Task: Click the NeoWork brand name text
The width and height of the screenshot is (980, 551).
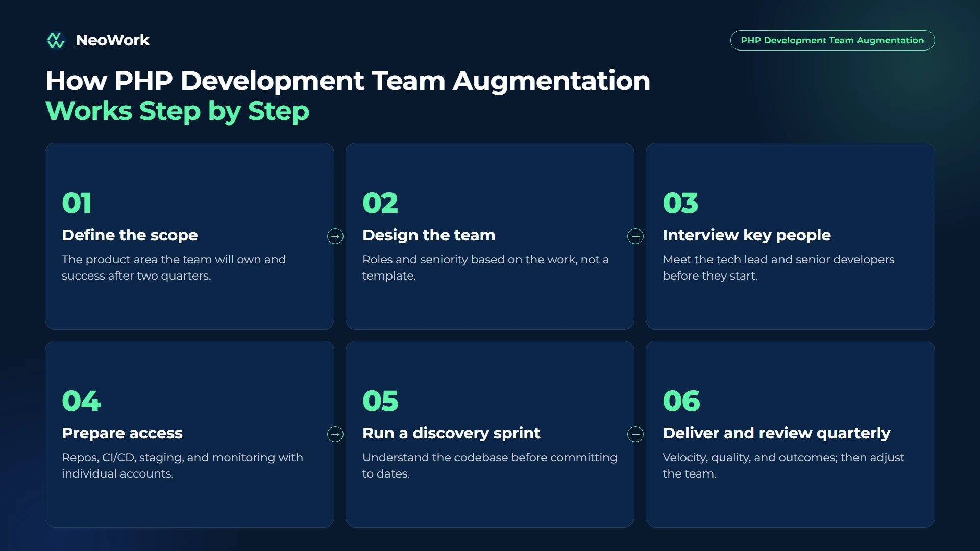Action: click(112, 40)
